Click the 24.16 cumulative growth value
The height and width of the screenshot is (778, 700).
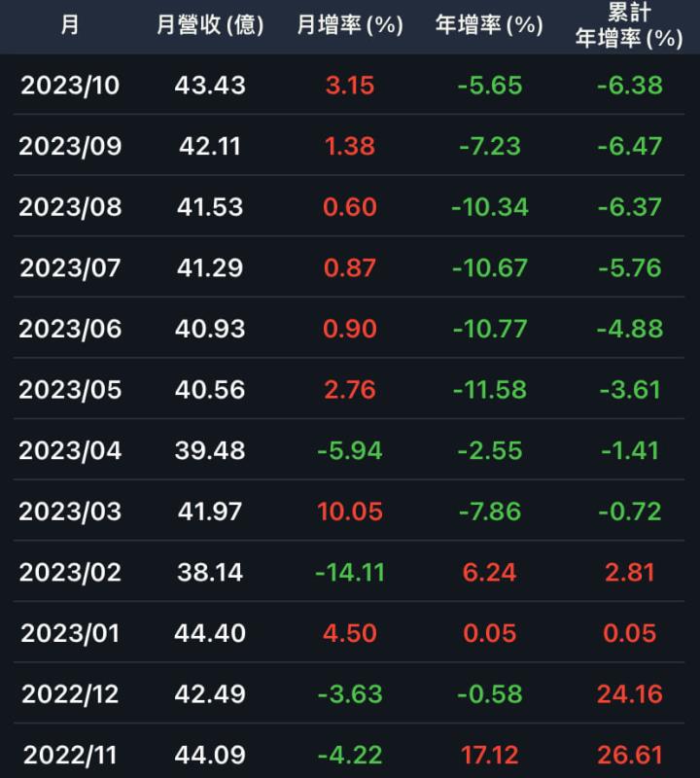point(629,694)
